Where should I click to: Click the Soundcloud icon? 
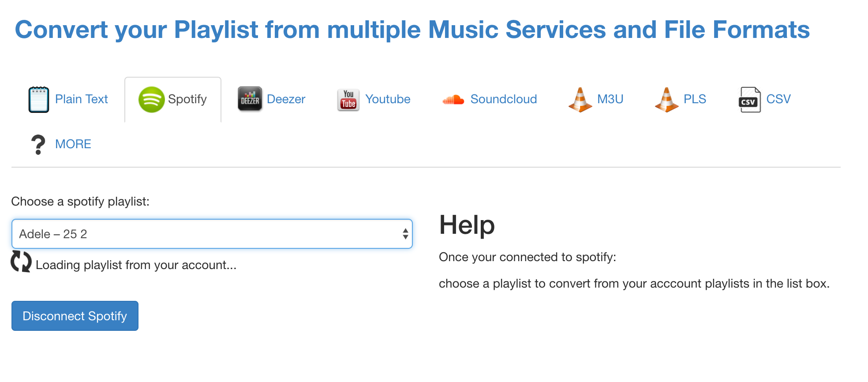click(x=453, y=99)
